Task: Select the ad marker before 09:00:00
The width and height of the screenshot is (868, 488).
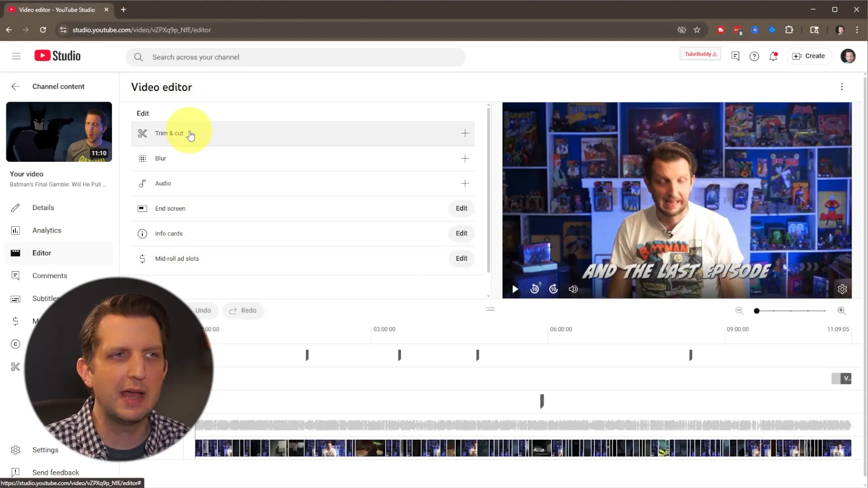Action: click(x=690, y=355)
